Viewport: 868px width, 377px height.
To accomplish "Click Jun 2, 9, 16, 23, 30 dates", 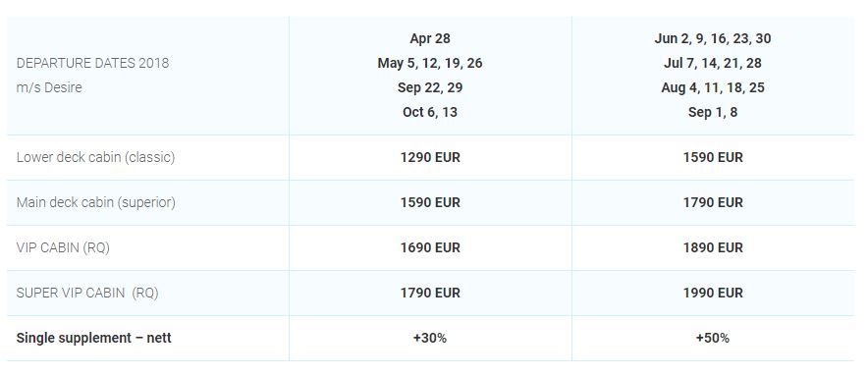I will tap(713, 38).
